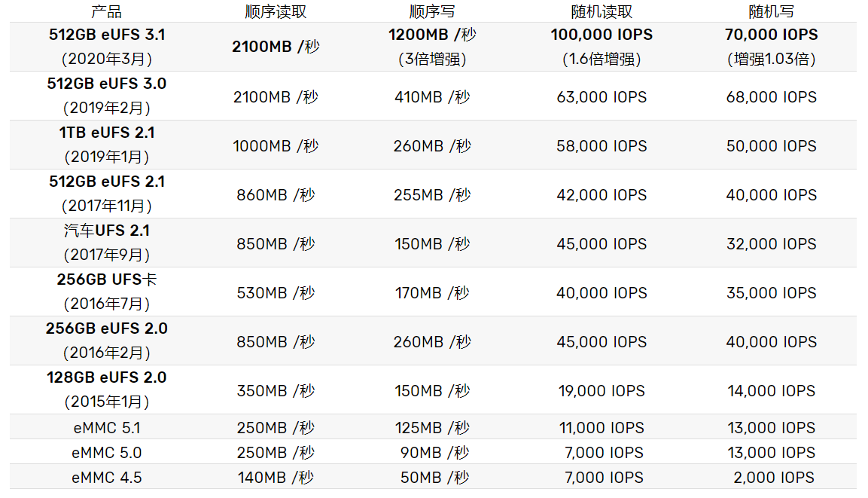Screen dimensions: 868x498
Task: Select the 70,000 IOPS random write cell
Action: click(771, 47)
